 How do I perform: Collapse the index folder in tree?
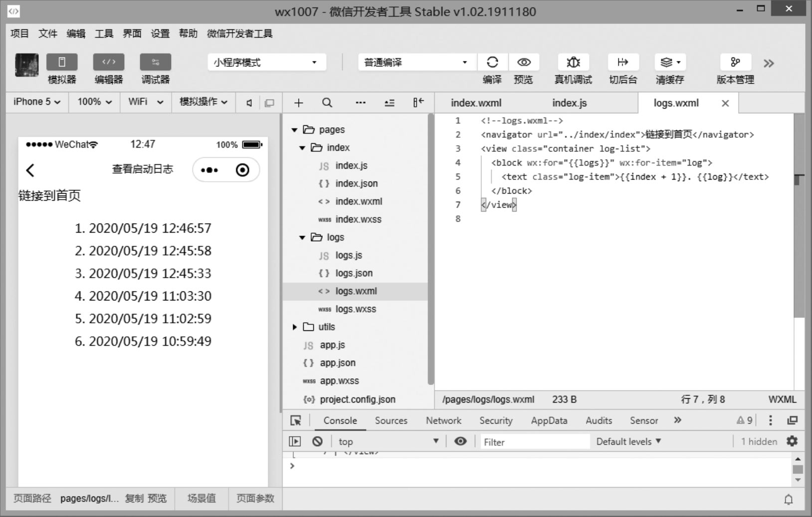coord(302,148)
